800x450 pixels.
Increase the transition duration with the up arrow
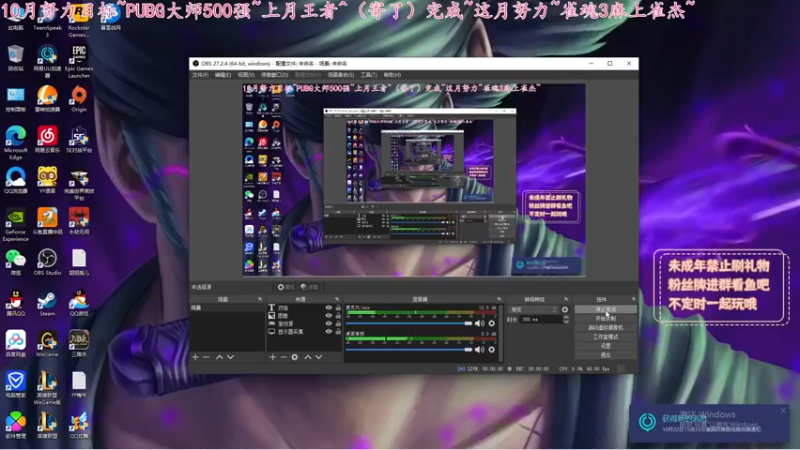(x=565, y=317)
